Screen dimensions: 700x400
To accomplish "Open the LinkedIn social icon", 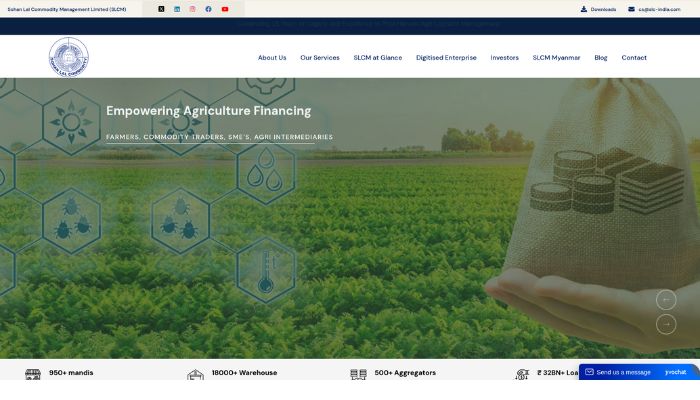I will coord(177,9).
